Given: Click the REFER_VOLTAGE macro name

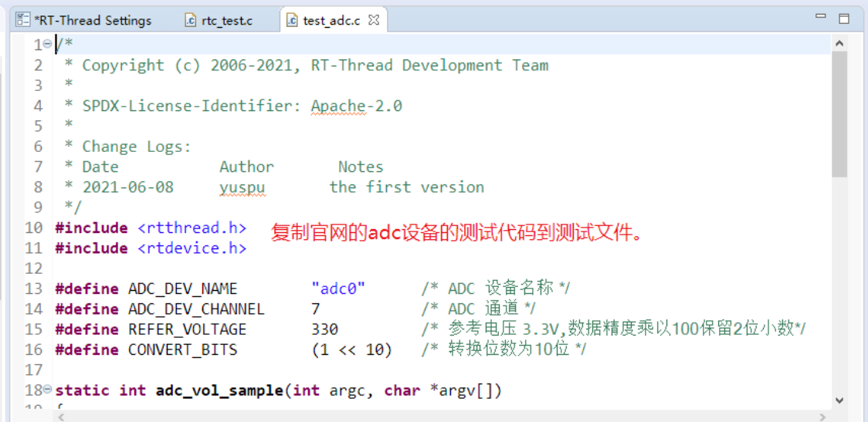Looking at the screenshot, I should click(x=187, y=329).
